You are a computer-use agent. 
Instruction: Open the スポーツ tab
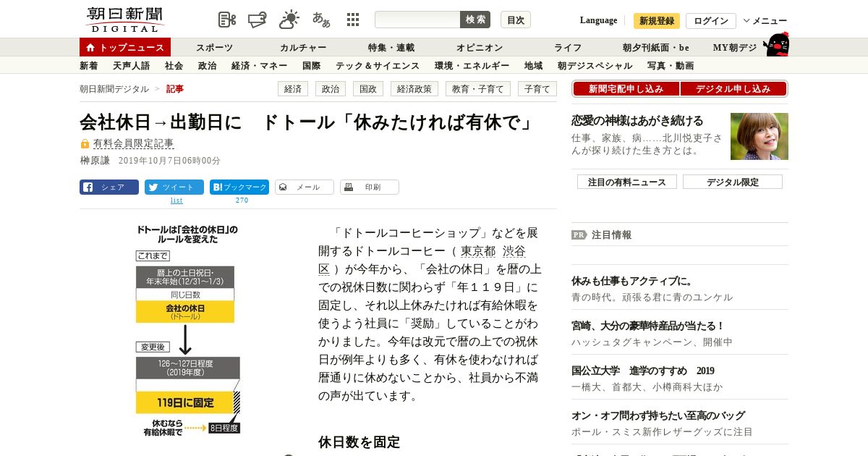tap(215, 48)
